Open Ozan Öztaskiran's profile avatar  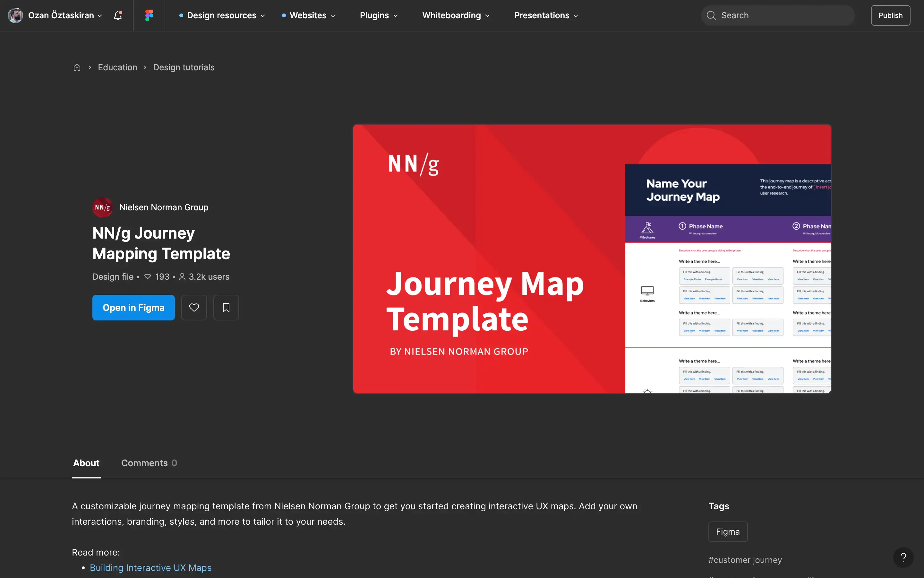[15, 15]
